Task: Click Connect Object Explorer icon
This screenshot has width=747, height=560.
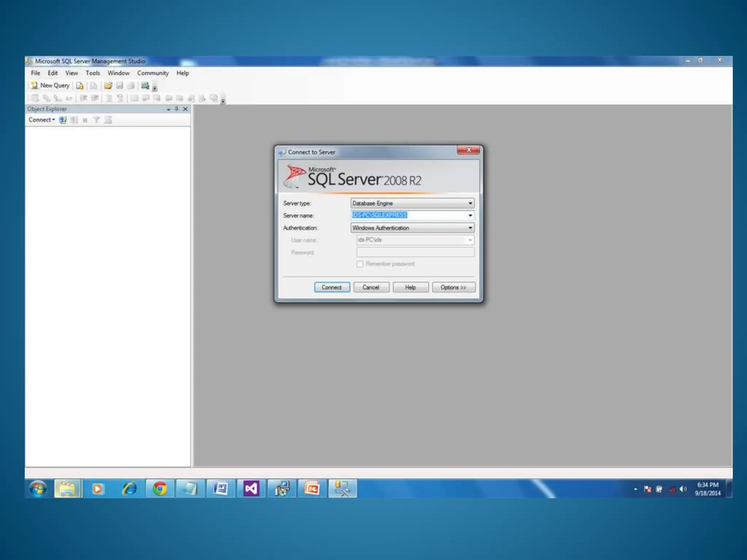Action: (63, 120)
